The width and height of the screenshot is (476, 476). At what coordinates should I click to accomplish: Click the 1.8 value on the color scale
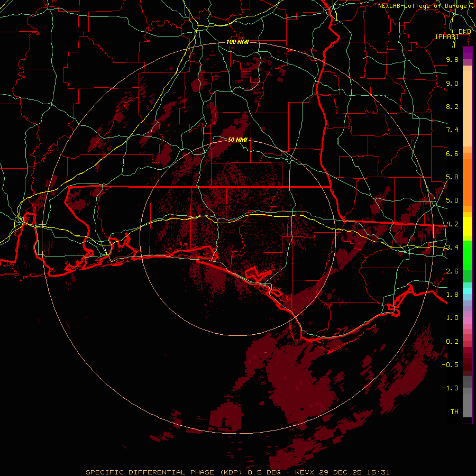[452, 295]
